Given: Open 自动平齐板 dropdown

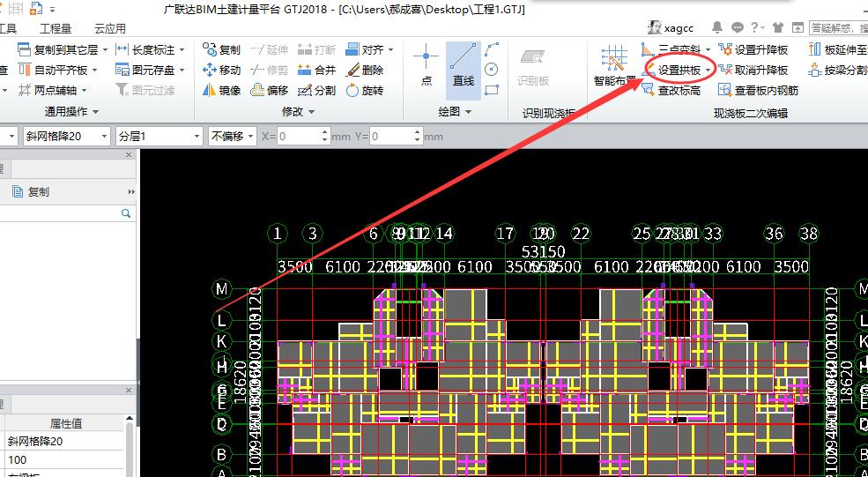Looking at the screenshot, I should coord(94,70).
